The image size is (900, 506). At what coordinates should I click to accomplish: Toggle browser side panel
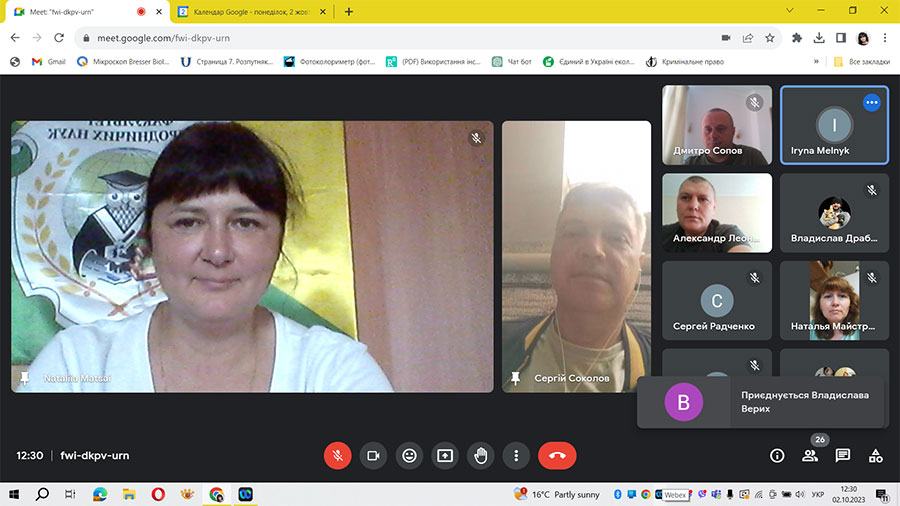point(841,38)
